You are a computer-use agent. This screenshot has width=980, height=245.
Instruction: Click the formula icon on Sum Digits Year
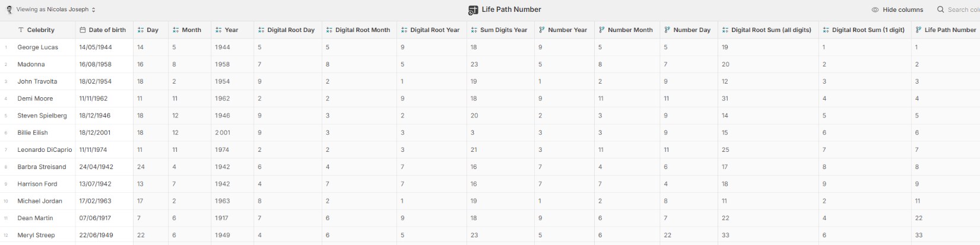[474, 30]
